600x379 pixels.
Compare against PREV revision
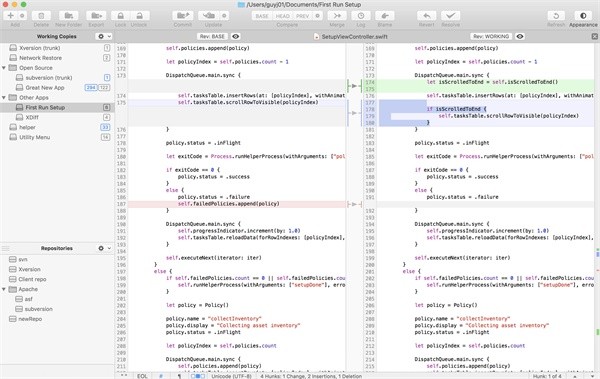pos(302,16)
